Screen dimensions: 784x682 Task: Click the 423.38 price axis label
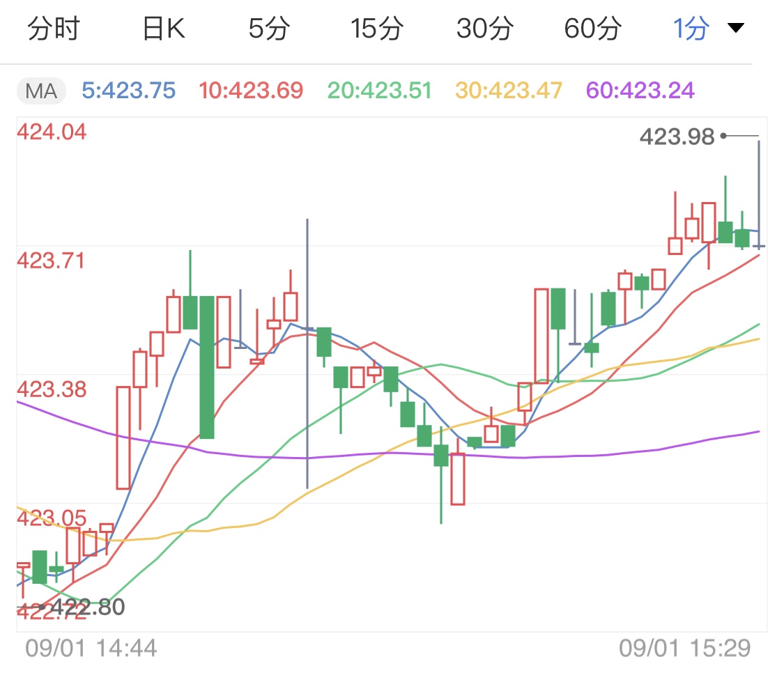(52, 389)
